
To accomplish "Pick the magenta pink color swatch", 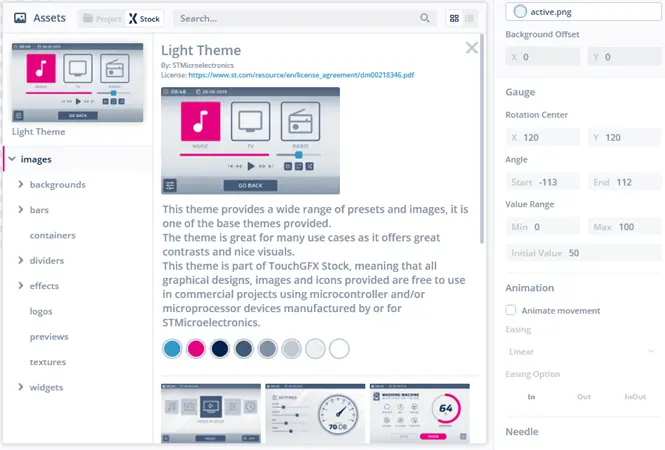I will pyautogui.click(x=196, y=348).
